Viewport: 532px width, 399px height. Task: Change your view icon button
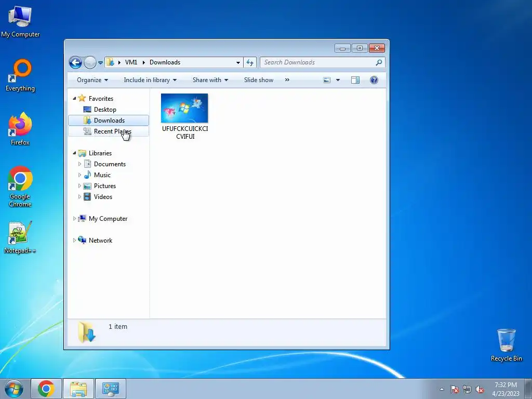327,80
